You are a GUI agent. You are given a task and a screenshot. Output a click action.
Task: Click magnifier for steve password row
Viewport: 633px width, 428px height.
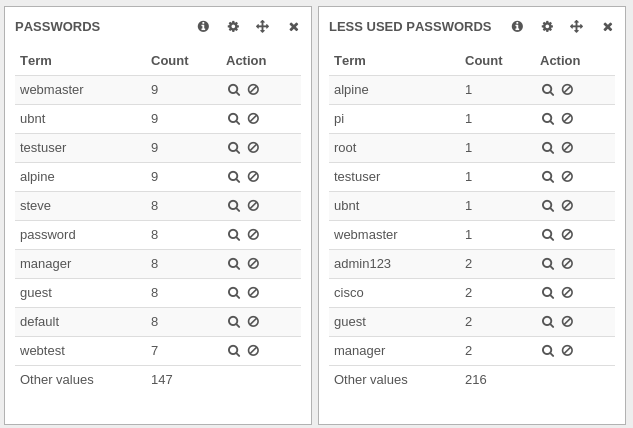click(x=234, y=206)
